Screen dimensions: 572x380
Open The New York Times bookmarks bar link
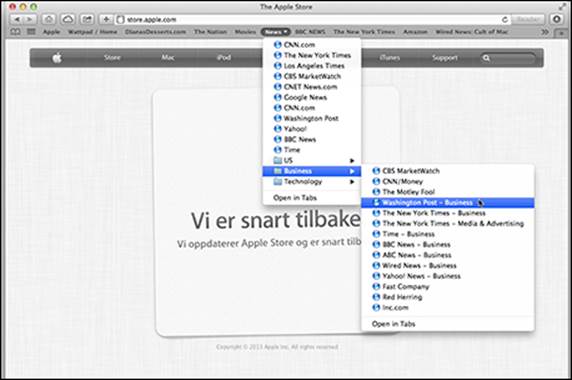[364, 32]
